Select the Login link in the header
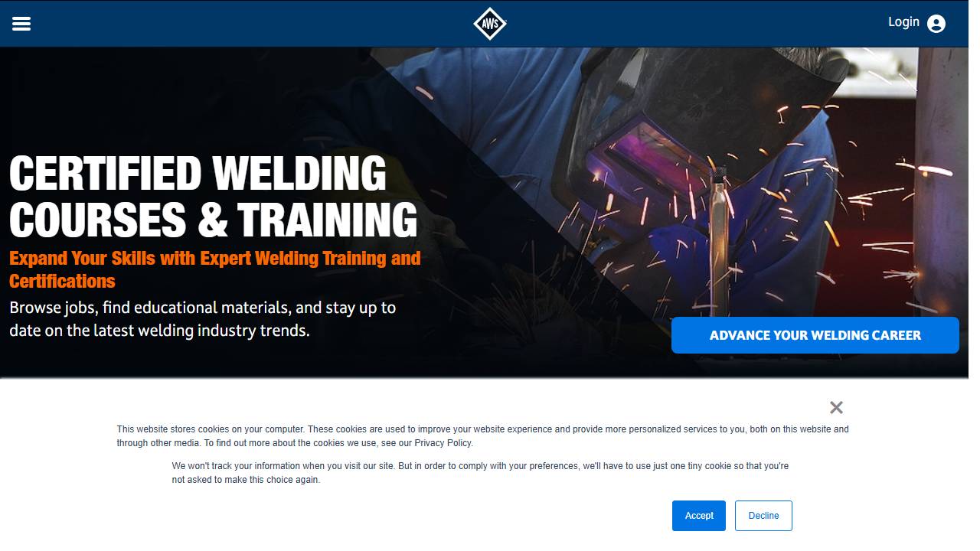The width and height of the screenshot is (980, 551). [x=903, y=22]
